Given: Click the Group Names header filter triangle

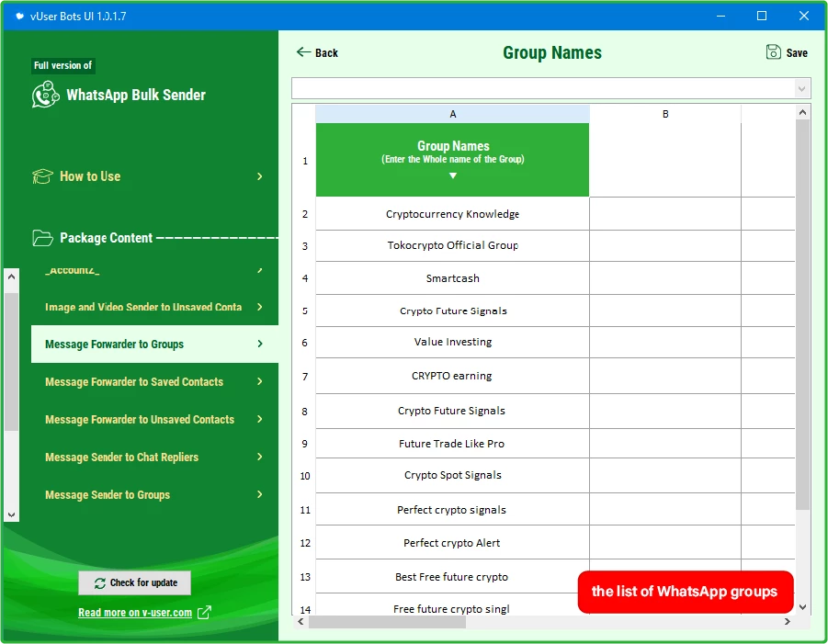Looking at the screenshot, I should [452, 175].
